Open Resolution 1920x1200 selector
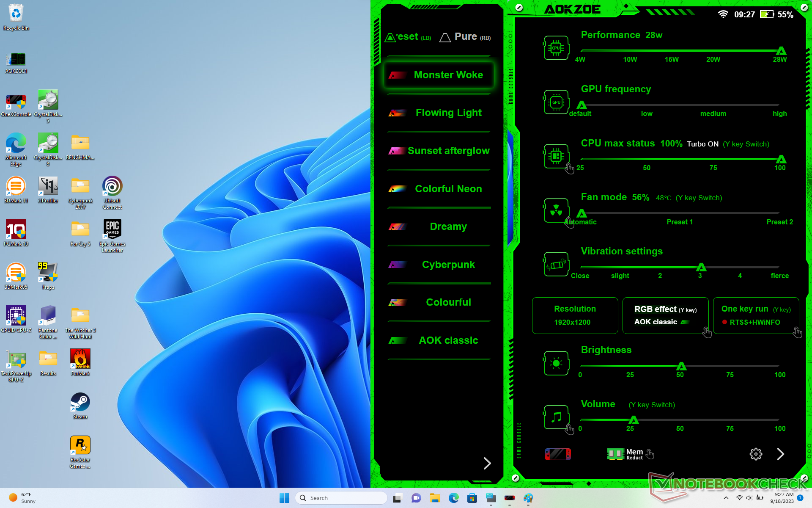 click(574, 315)
